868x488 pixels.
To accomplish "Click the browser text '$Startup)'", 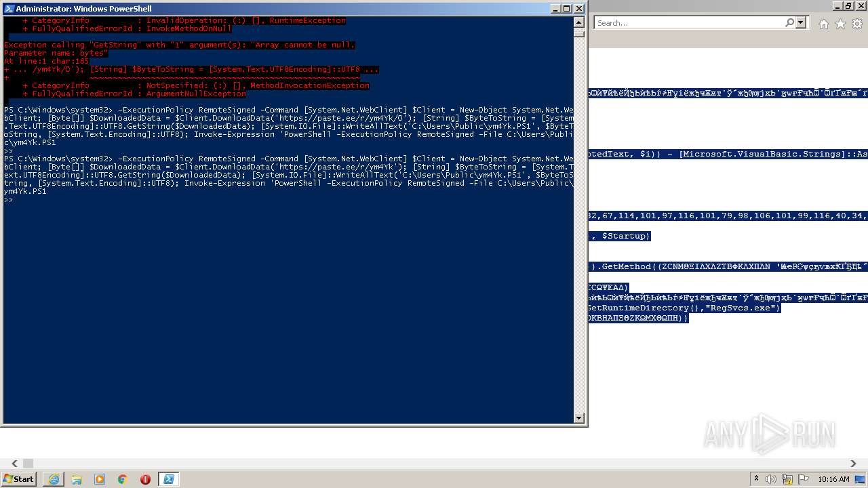I will tap(626, 236).
